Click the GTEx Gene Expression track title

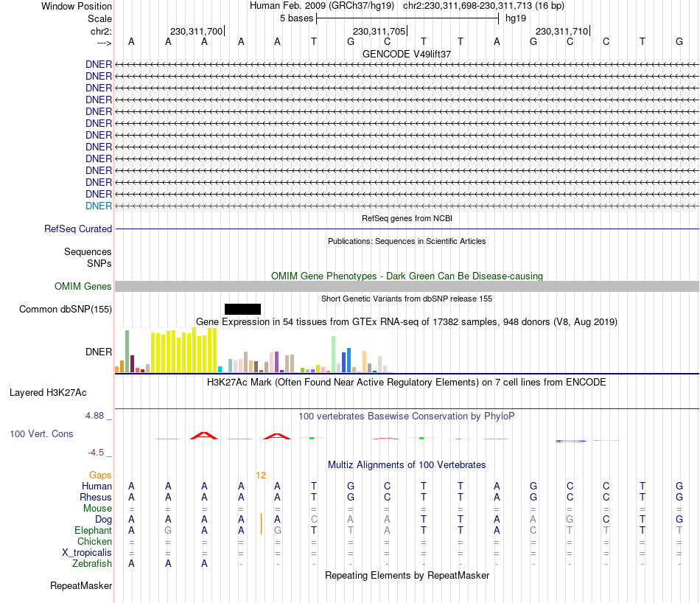click(x=406, y=321)
